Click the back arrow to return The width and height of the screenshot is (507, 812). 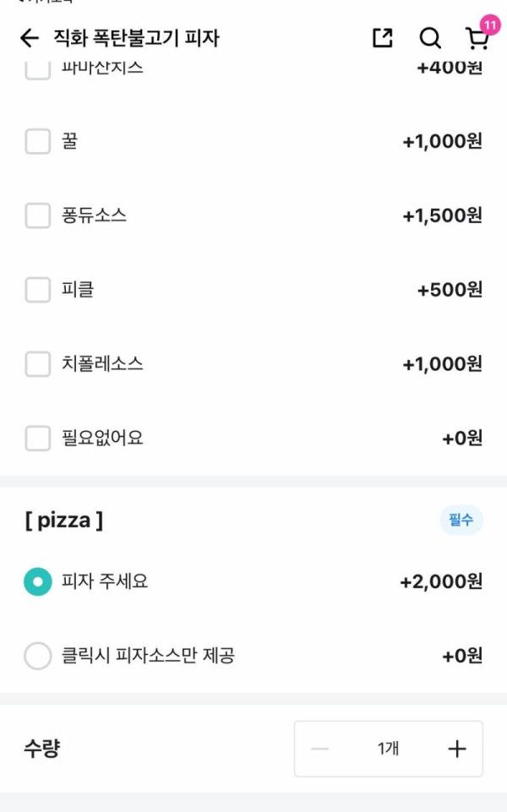tap(30, 37)
